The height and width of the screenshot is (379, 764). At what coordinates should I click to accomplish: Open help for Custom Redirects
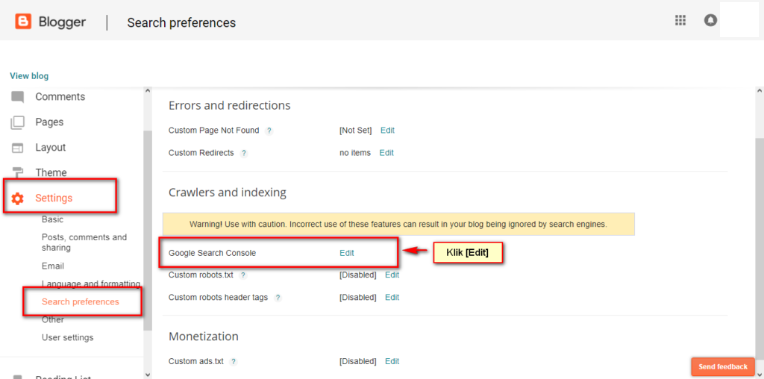(244, 153)
